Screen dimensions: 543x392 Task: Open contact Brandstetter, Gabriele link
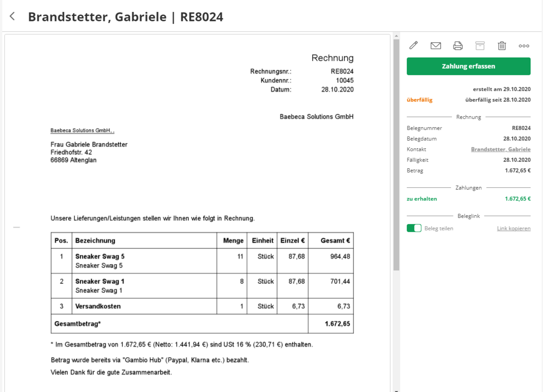coord(500,149)
